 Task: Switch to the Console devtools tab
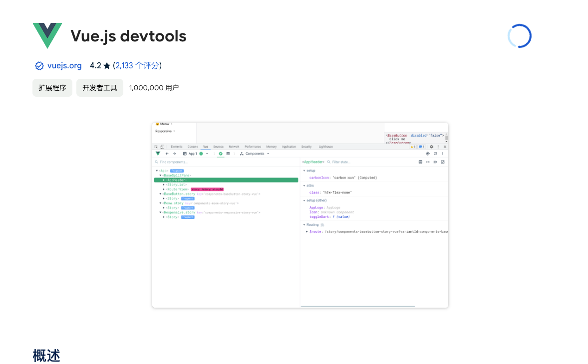click(193, 147)
